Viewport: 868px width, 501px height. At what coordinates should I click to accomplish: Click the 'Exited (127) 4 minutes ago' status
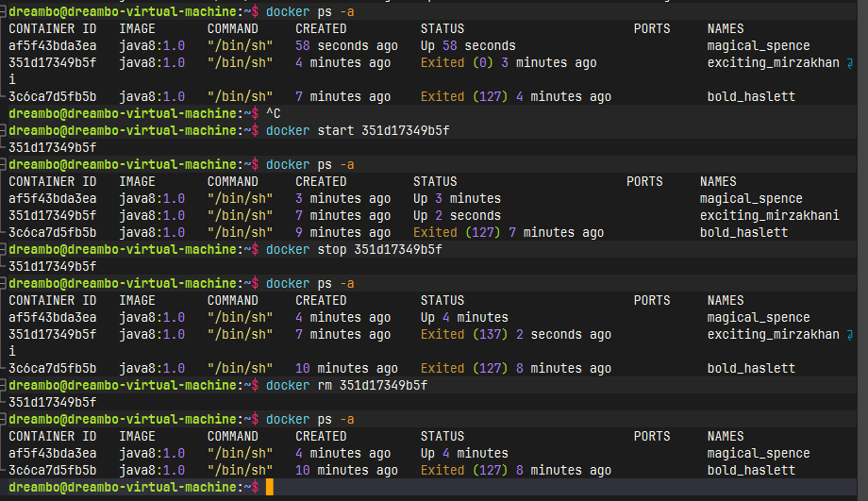(x=515, y=97)
